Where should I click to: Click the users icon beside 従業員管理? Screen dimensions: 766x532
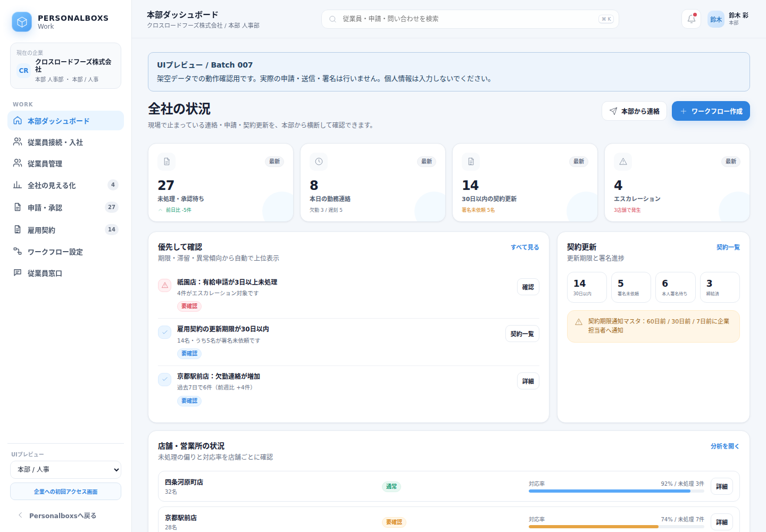(x=18, y=163)
